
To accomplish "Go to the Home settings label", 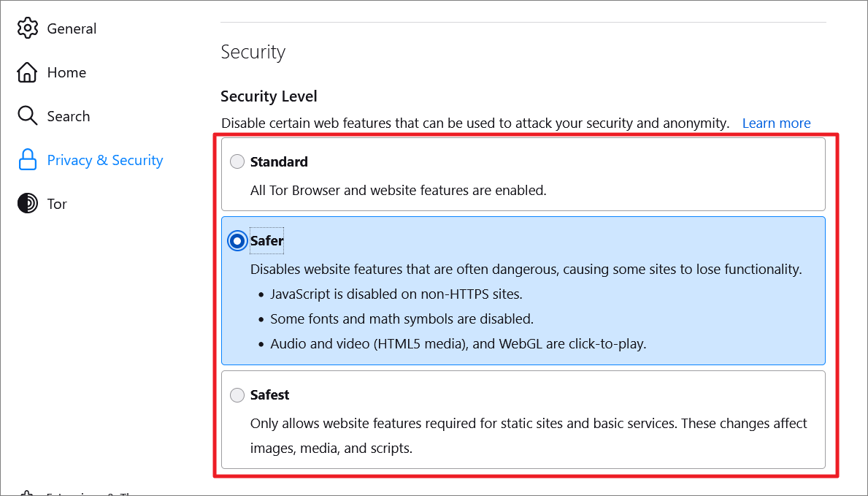I will click(66, 72).
